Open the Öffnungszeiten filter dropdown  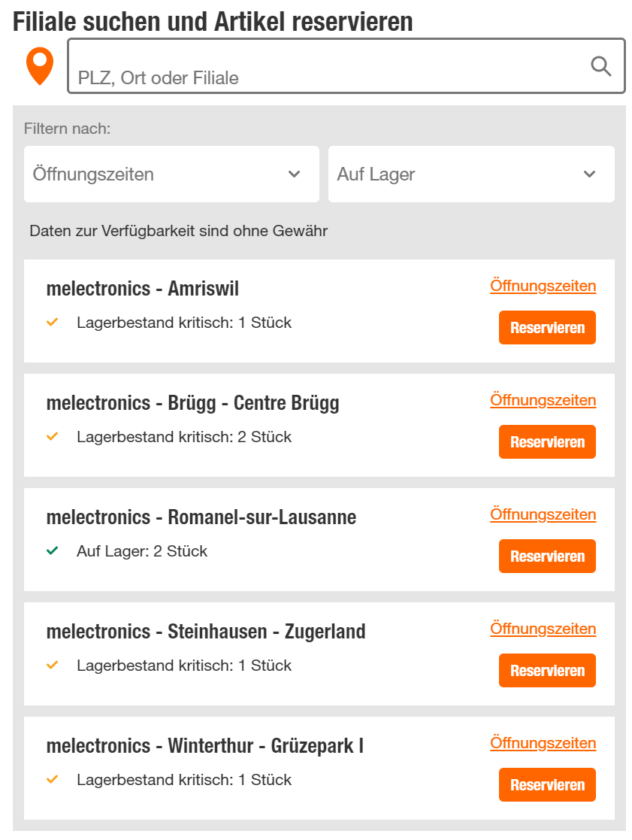click(171, 174)
